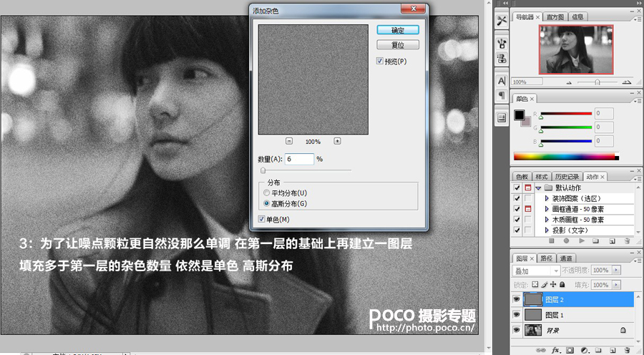The image size is (644, 355).
Task: Expand the 装饰图案（选区）action
Action: coord(547,198)
